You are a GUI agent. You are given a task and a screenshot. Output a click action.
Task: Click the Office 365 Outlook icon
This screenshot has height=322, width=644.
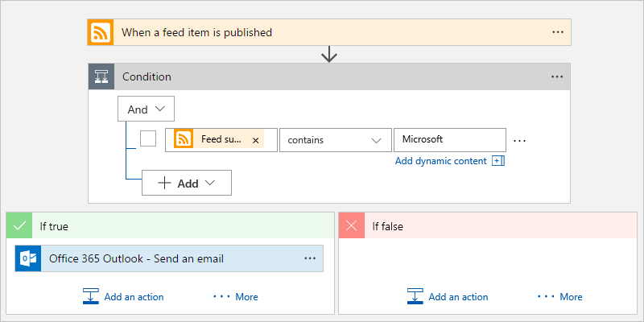tap(28, 258)
